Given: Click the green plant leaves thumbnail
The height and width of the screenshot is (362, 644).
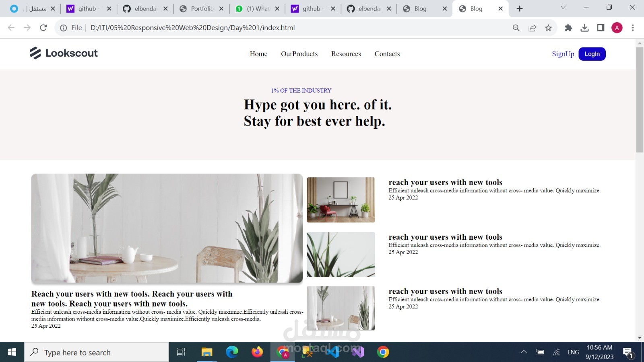Looking at the screenshot, I should pos(341,255).
